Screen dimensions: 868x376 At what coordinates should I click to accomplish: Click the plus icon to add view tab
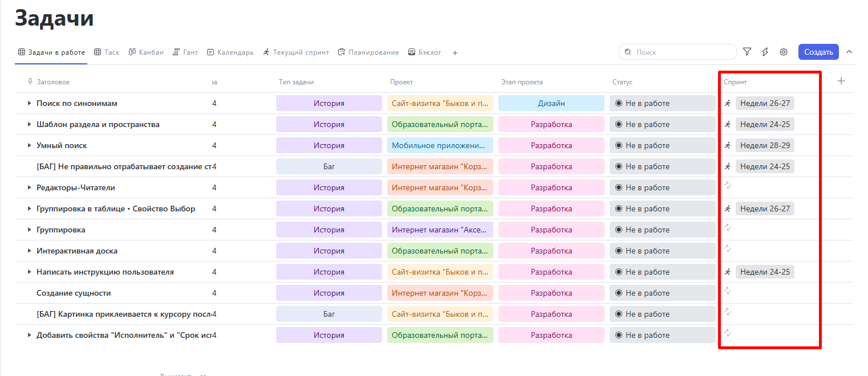coord(455,53)
